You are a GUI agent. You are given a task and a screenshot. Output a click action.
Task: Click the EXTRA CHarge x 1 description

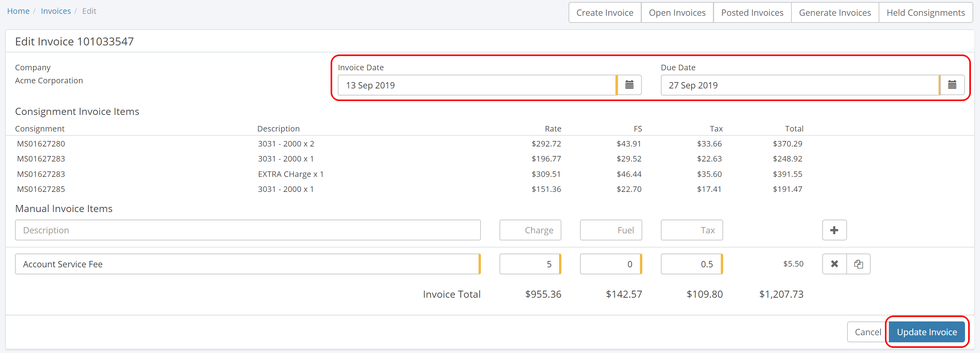point(291,174)
